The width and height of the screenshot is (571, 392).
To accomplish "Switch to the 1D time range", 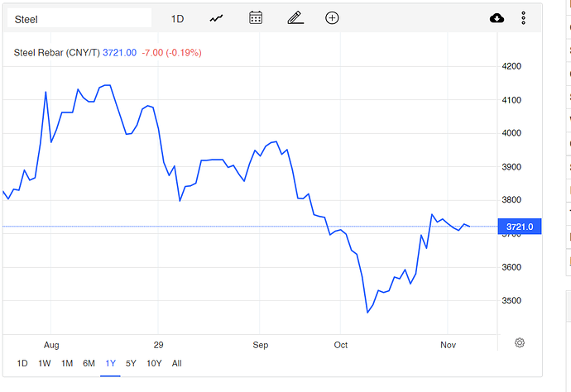I will pyautogui.click(x=22, y=363).
